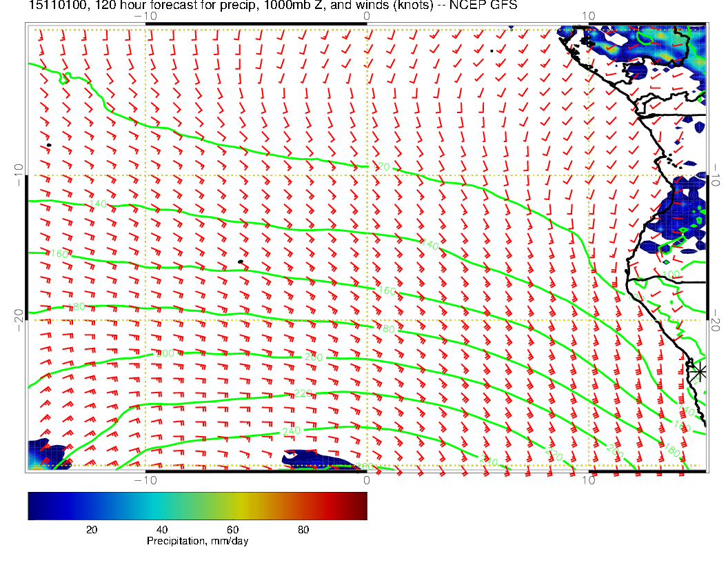
Task: Click the "20" tick label under the colorbar
Action: [91, 530]
